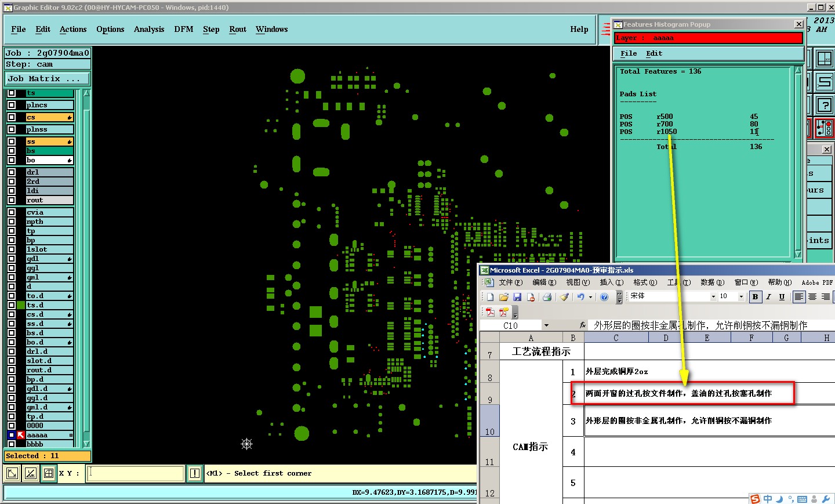This screenshot has width=835, height=504.
Task: Select Excel cell '外层完成铜厚2oz'
Action: pos(617,372)
